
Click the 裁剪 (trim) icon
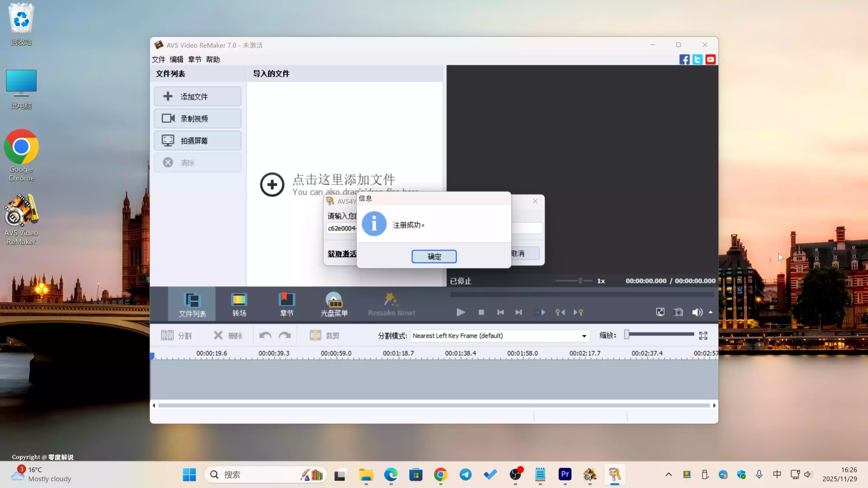(315, 335)
